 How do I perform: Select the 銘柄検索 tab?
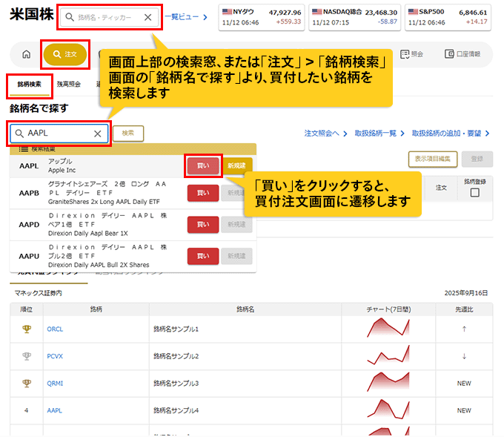[x=30, y=85]
